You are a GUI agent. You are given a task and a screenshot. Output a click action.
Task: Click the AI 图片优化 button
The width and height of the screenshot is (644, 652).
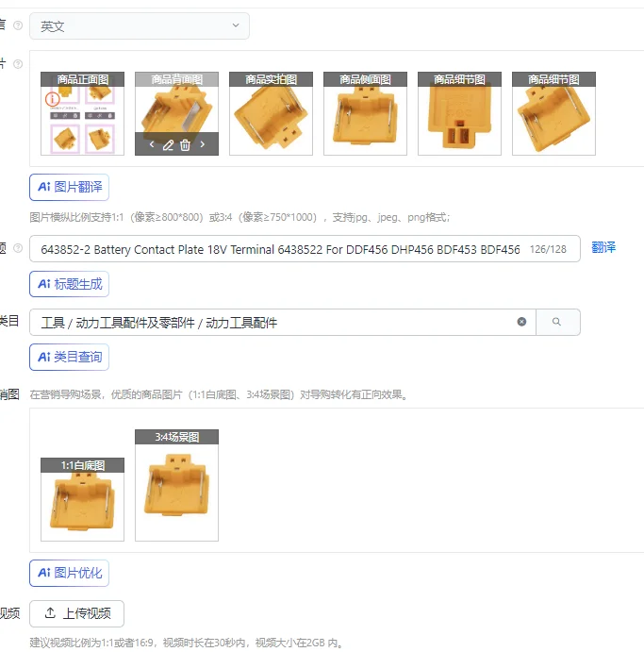click(x=70, y=573)
